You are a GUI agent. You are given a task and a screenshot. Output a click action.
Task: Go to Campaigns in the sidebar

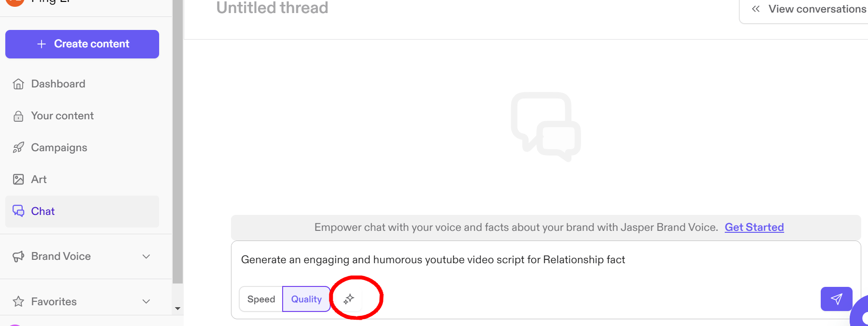pos(59,148)
